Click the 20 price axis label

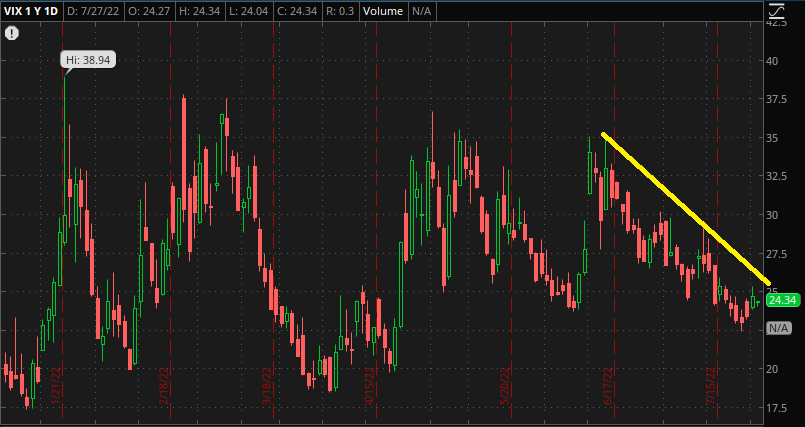(x=772, y=369)
